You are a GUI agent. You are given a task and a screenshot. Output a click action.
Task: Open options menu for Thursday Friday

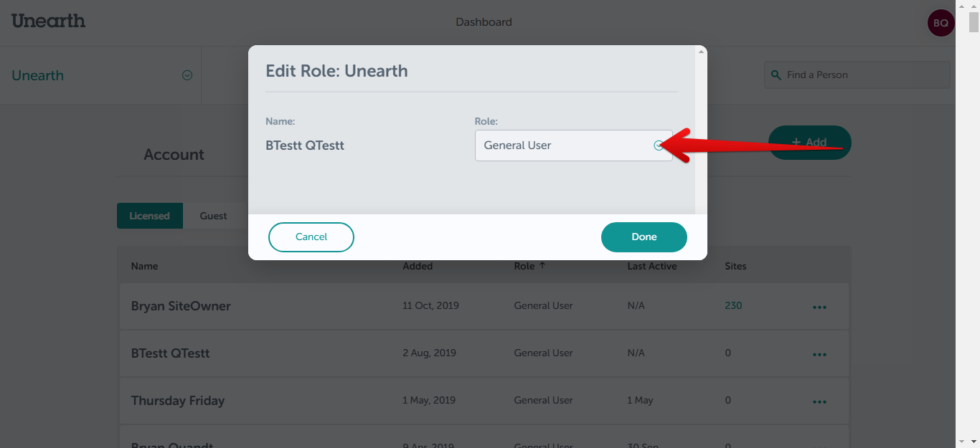coord(819,401)
